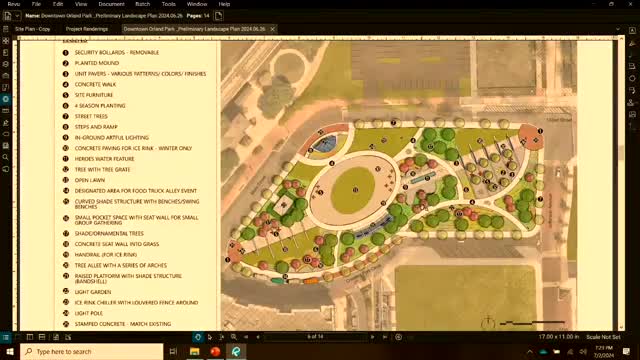This screenshot has height=360, width=640.
Task: Open Windows Task View
Action: (173, 351)
